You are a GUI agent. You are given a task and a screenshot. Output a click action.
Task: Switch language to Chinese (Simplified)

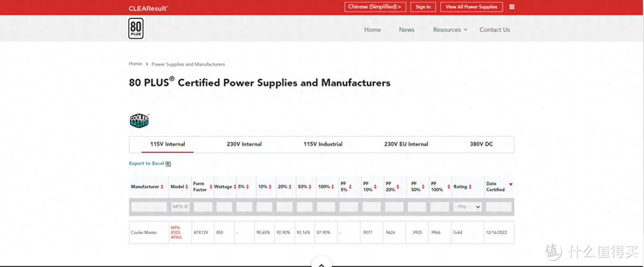pyautogui.click(x=374, y=7)
